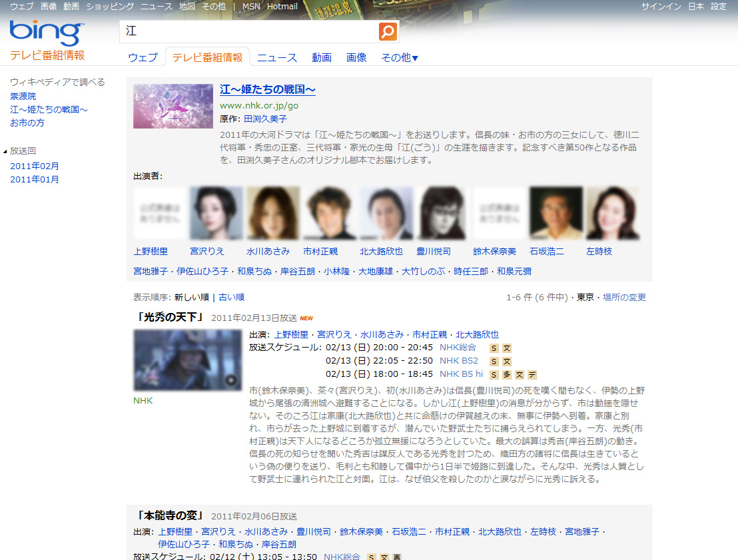The image size is (738, 560).
Task: Open Hotmail link in top bar
Action: click(x=282, y=7)
